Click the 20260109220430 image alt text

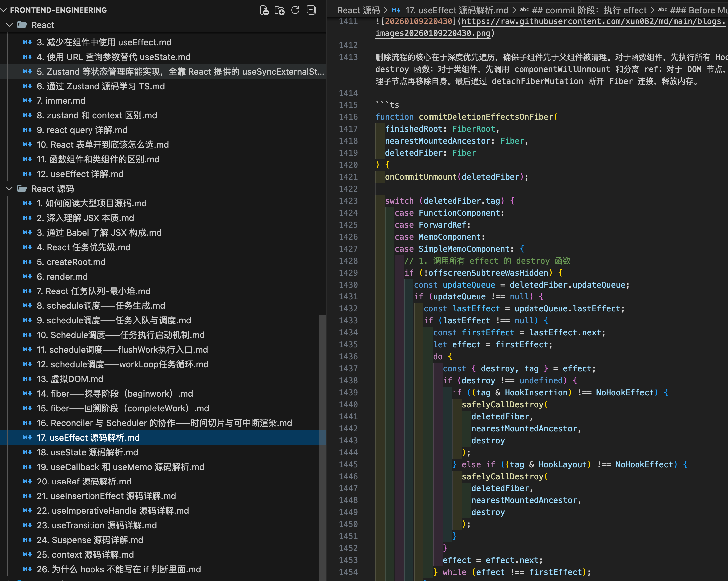(x=418, y=21)
